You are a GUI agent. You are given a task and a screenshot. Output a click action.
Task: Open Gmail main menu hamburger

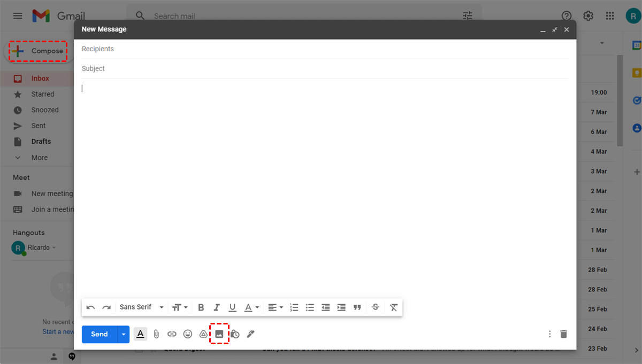pos(18,16)
